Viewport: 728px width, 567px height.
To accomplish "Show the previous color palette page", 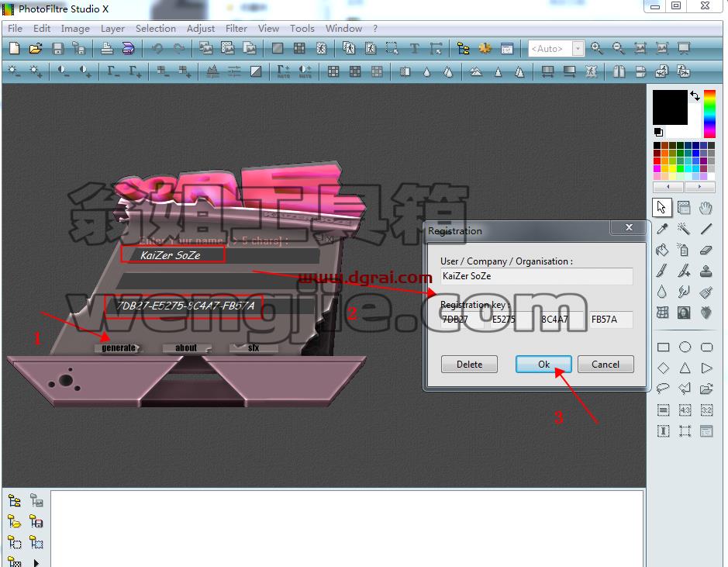I will coord(668,187).
